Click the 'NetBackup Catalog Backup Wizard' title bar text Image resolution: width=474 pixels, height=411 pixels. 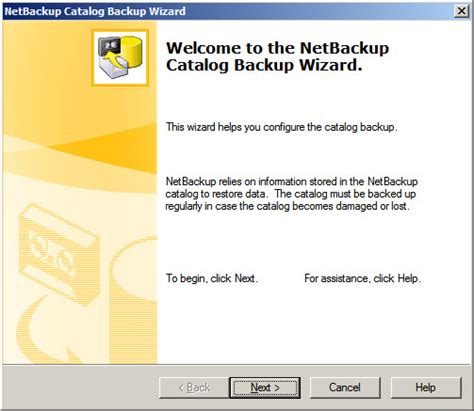pos(95,11)
